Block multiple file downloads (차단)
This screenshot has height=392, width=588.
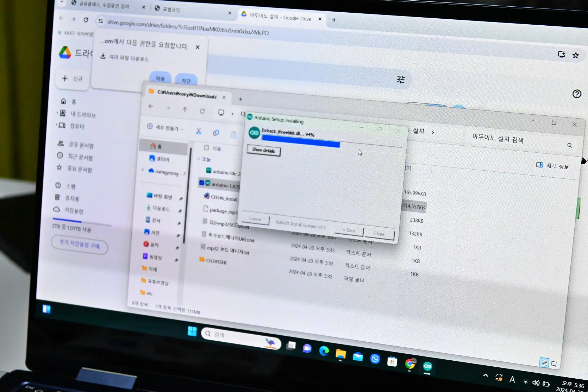point(186,81)
